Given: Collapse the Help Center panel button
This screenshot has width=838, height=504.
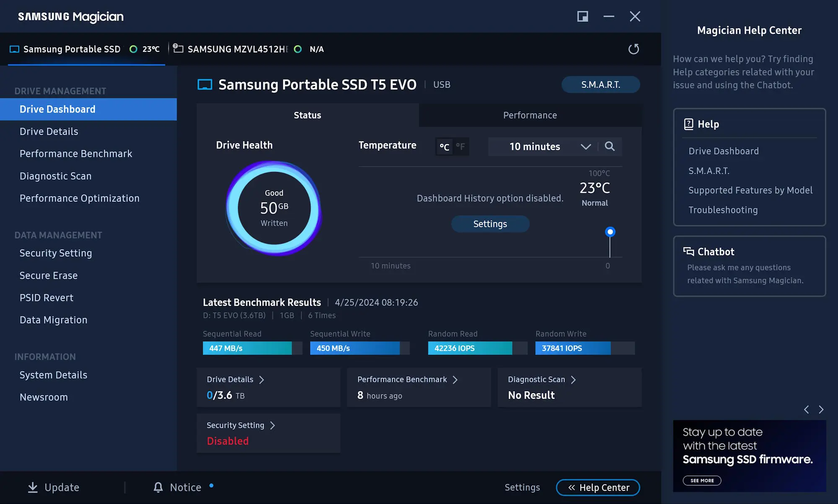Looking at the screenshot, I should (598, 487).
